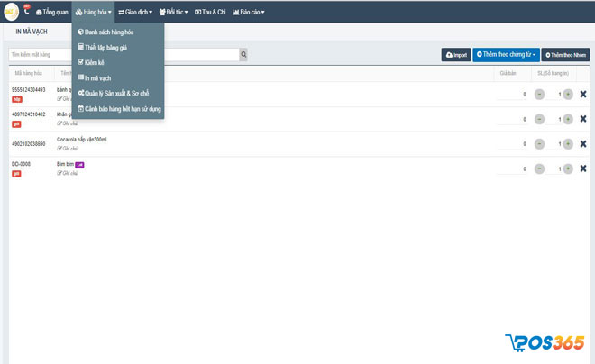The width and height of the screenshot is (595, 364).
Task: Remove item 9555124304493 row
Action: point(583,94)
